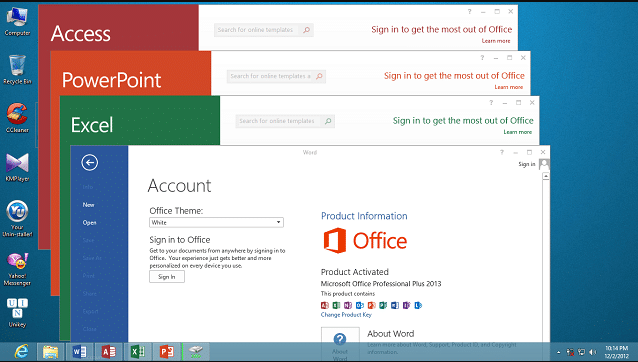The image size is (638, 362).
Task: Click the help icon in Excel window
Action: [x=491, y=102]
